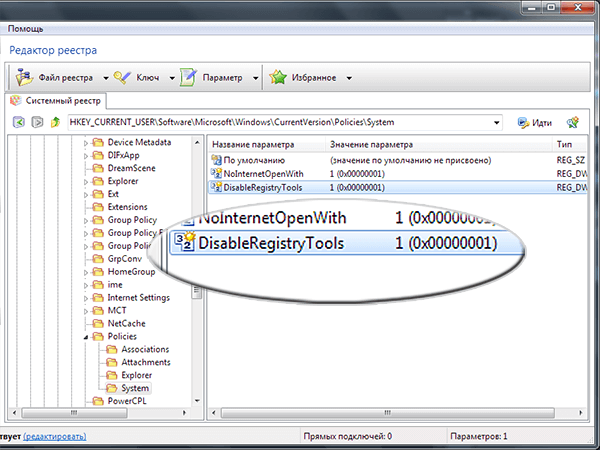Expand the Device Metadata tree node
This screenshot has height=450, width=600.
86,143
